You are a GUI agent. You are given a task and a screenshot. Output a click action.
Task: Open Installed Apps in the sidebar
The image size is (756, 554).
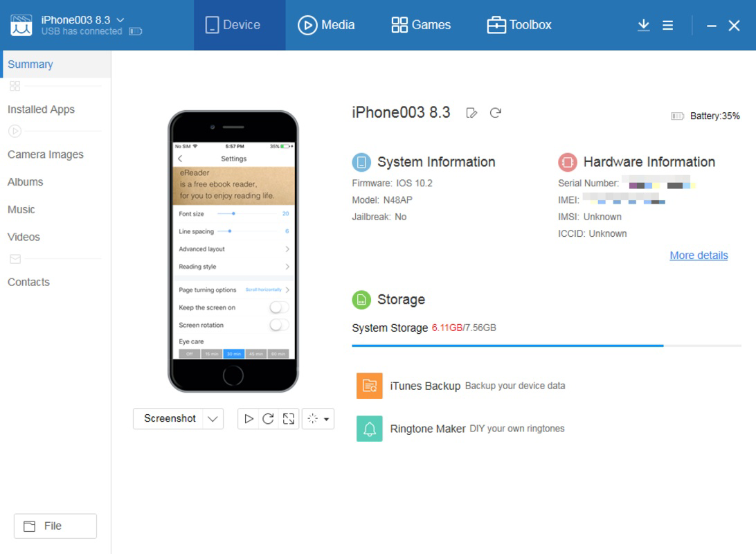41,109
